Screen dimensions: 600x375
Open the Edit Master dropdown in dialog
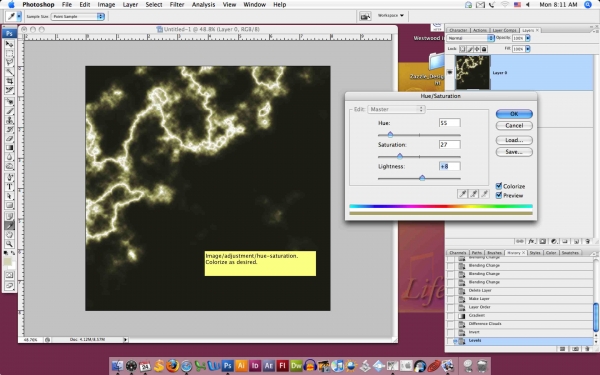(396, 109)
